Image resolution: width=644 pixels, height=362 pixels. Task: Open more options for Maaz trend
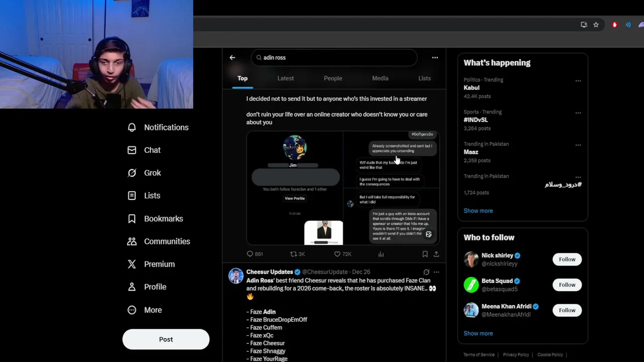578,145
